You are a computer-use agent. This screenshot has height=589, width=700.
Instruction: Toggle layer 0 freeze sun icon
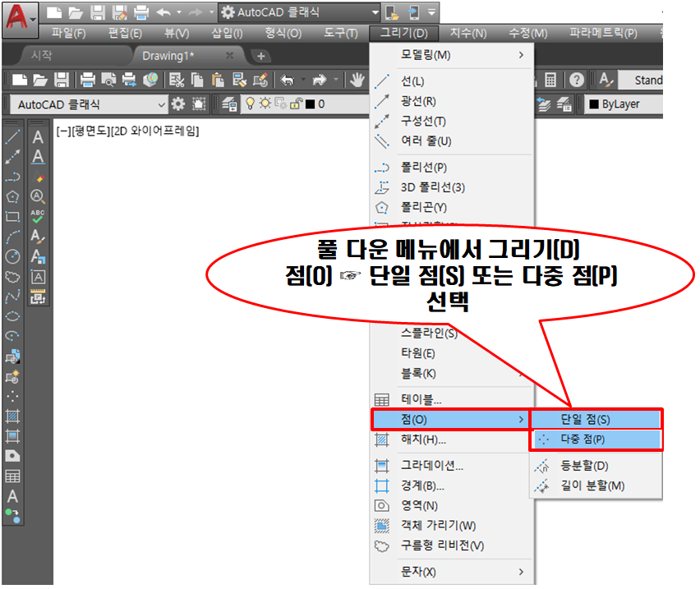265,104
